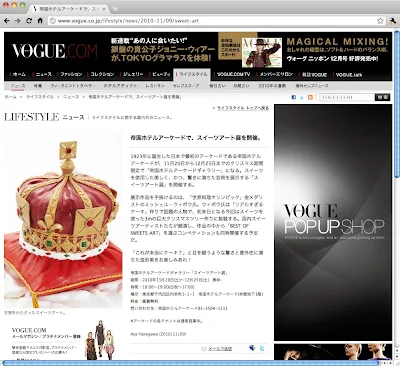Viewport: 400px width, 366px height.
Task: Click the site search input field
Action: tap(347, 97)
